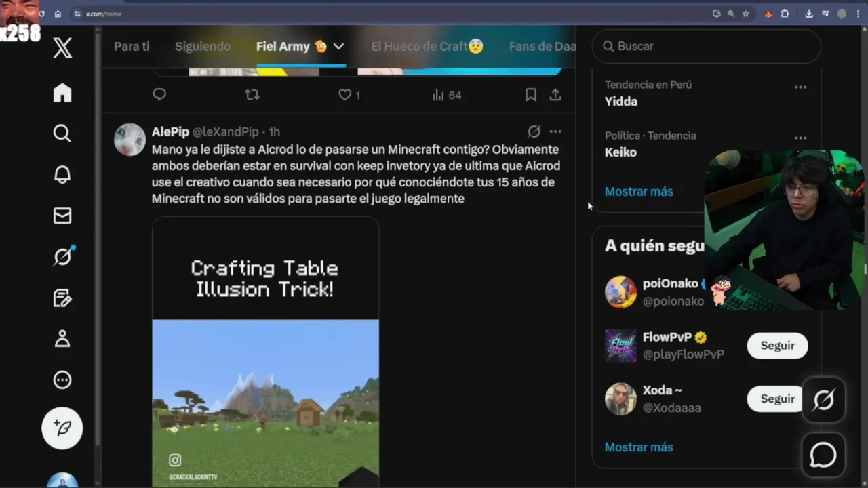Screen dimensions: 868x488
Task: Bookmark the post above AlePip's tweet
Action: (x=531, y=95)
